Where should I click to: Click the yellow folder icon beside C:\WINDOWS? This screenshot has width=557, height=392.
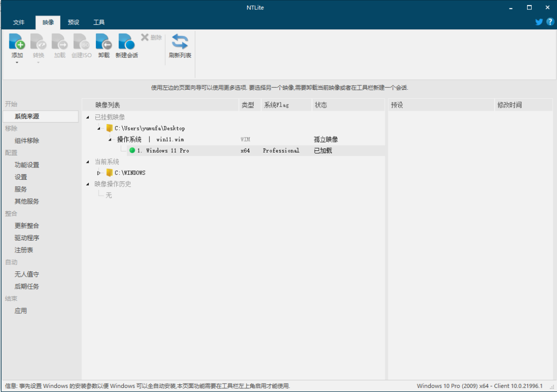click(x=109, y=173)
